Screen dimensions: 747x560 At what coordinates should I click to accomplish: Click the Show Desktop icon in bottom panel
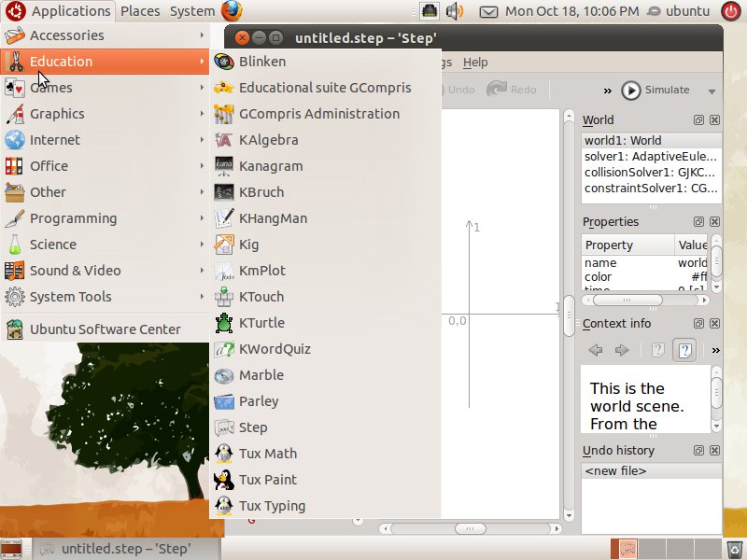point(12,549)
